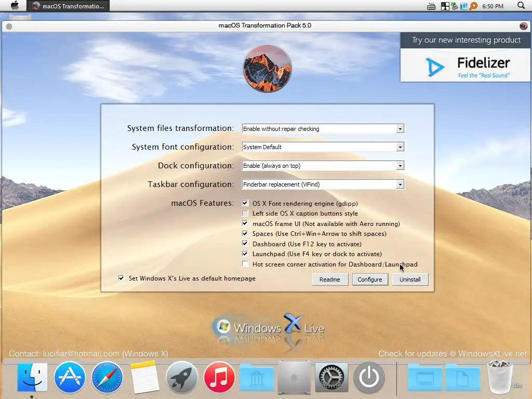This screenshot has width=532, height=399.
Task: Open System Preferences gear icon
Action: pos(331,377)
